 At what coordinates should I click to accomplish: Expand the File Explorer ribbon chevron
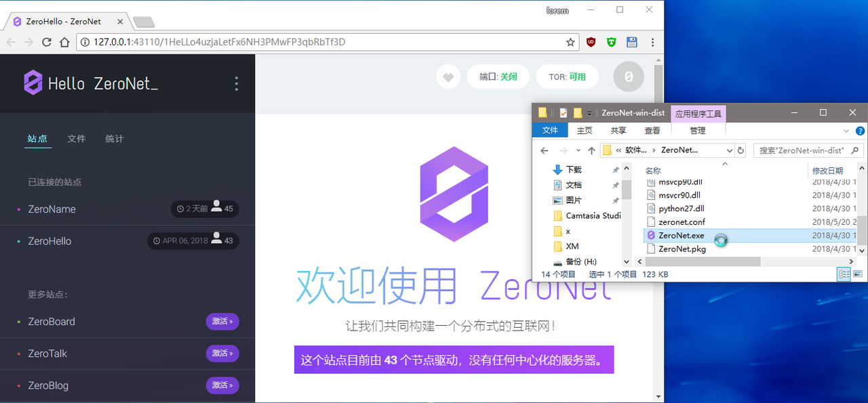click(846, 131)
